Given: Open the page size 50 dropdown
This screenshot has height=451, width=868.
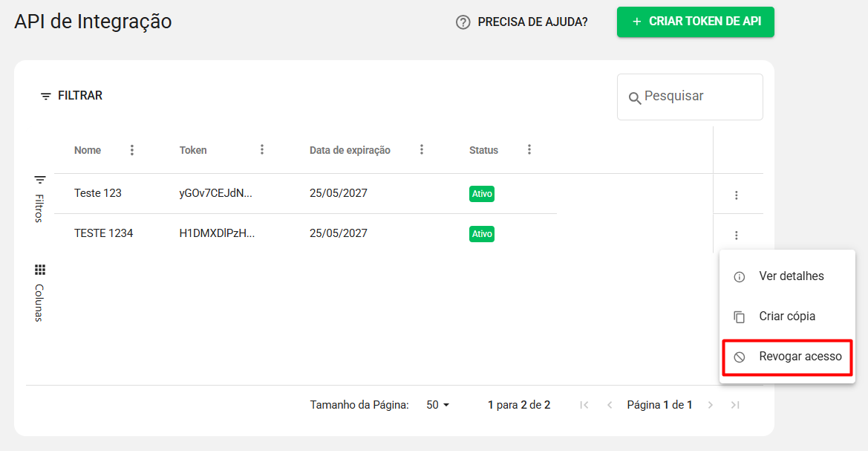Looking at the screenshot, I should [x=437, y=405].
